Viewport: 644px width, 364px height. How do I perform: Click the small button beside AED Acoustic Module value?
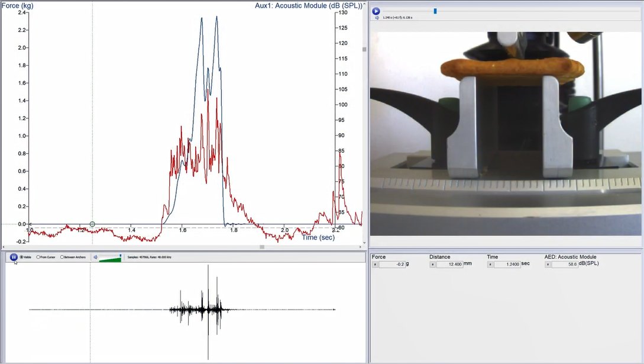coord(548,264)
